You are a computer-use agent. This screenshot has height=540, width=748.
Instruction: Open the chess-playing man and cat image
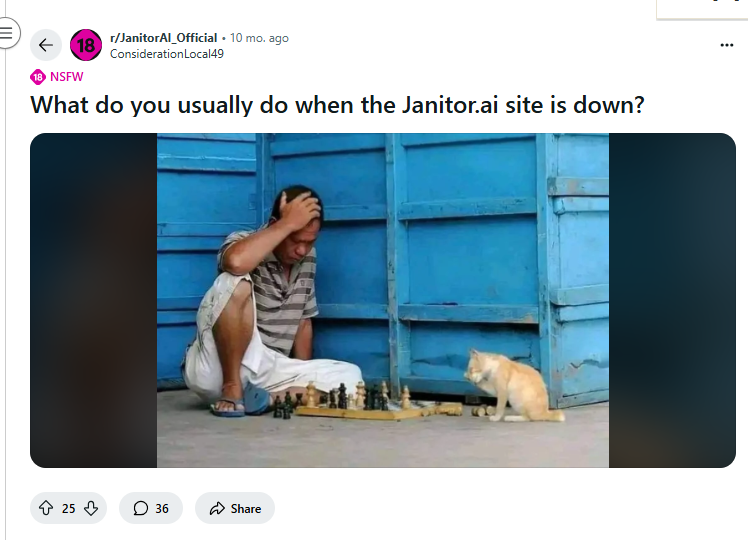383,300
